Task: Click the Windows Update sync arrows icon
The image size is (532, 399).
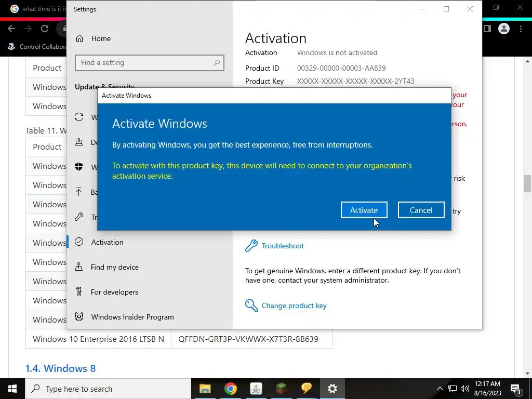Action: point(79,117)
